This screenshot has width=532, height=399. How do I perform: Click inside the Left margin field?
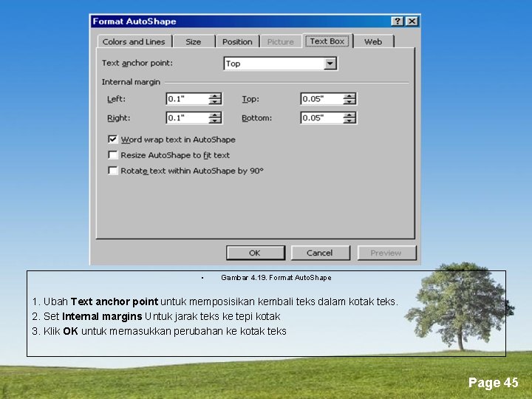click(x=187, y=99)
